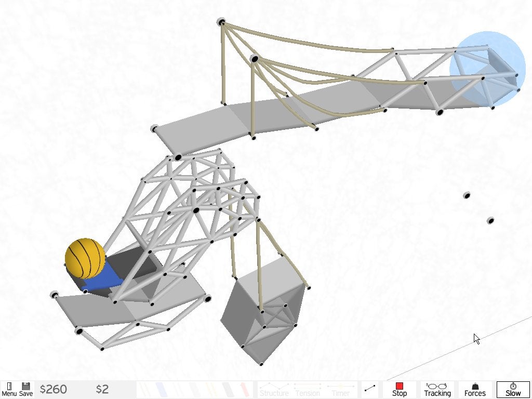
Task: Click the faded Tension mode button
Action: 308,390
